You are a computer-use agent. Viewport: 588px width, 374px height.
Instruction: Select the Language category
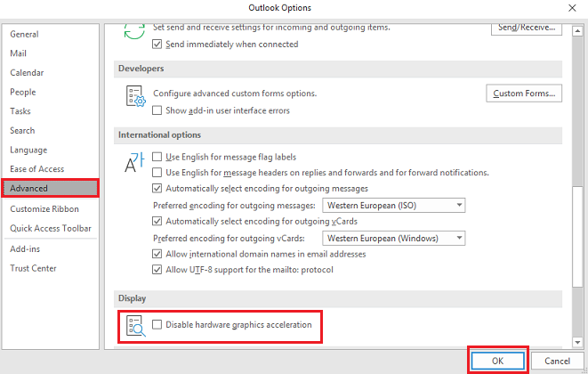[50, 150]
